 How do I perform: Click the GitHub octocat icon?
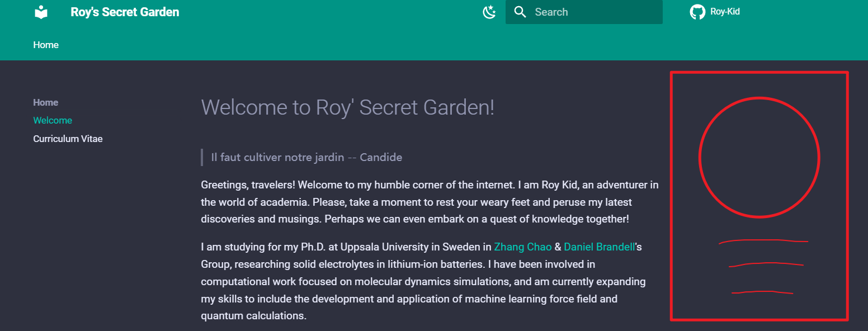697,12
